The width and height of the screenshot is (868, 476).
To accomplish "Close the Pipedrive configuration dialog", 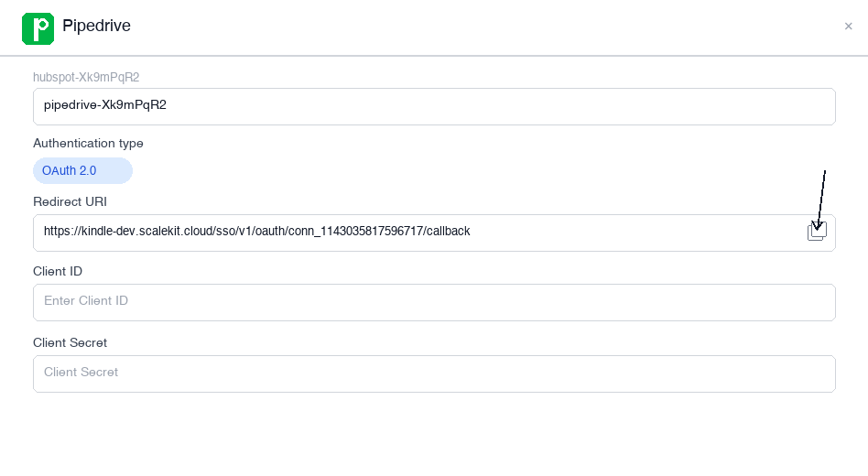I will coord(848,27).
